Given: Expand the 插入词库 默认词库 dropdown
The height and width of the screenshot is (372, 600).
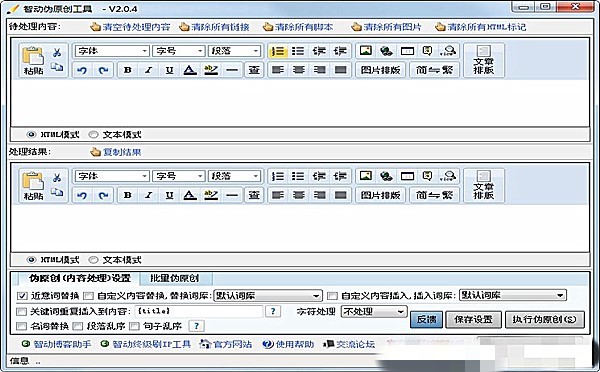Looking at the screenshot, I should coord(512,295).
